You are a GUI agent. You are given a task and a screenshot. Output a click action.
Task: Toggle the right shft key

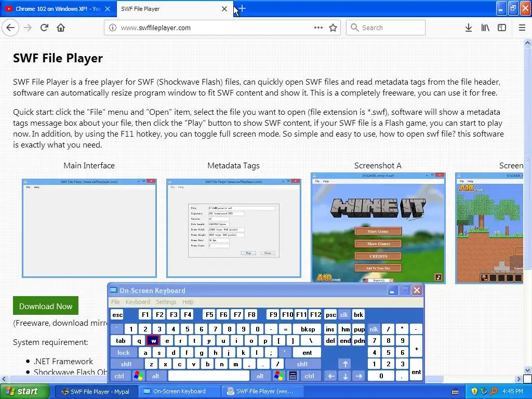point(302,364)
